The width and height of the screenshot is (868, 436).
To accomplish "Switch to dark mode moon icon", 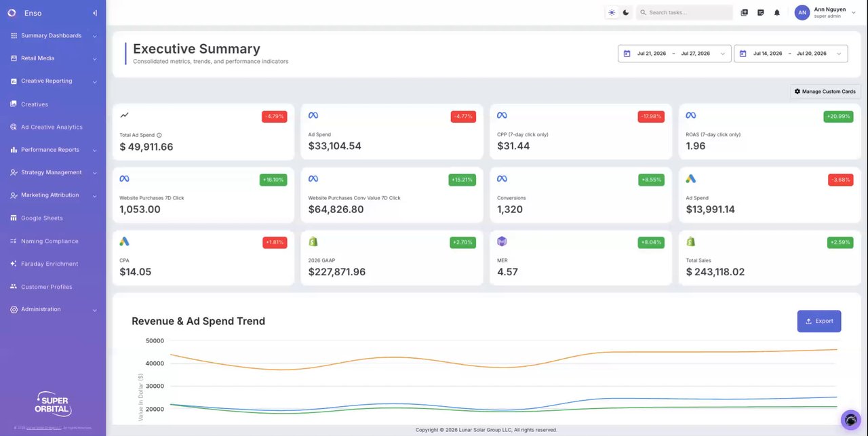I will [626, 12].
